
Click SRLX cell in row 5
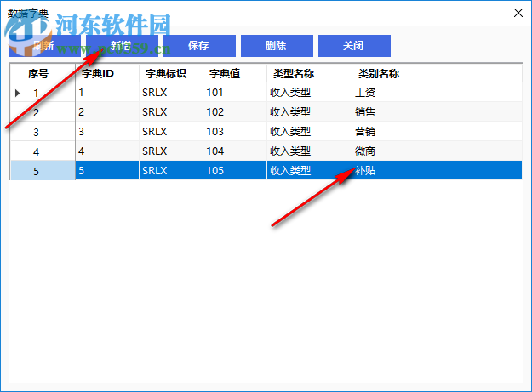tap(171, 170)
